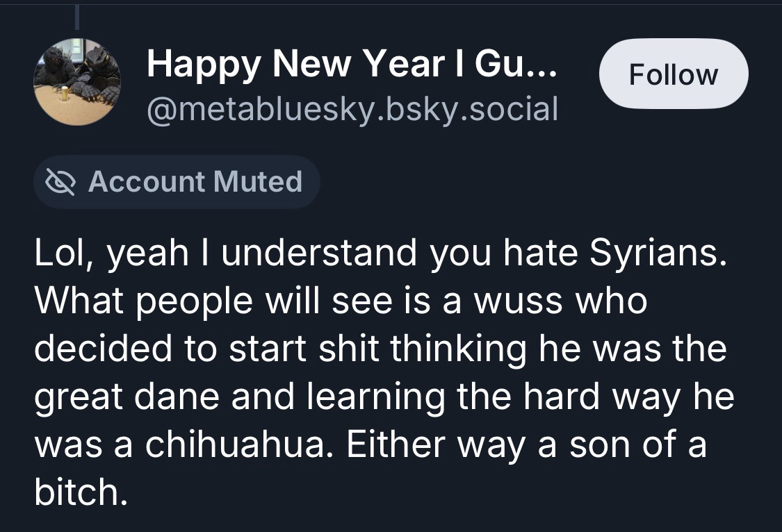Click the crossed-out eye muted icon
Image resolution: width=782 pixels, height=532 pixels.
pyautogui.click(x=60, y=182)
